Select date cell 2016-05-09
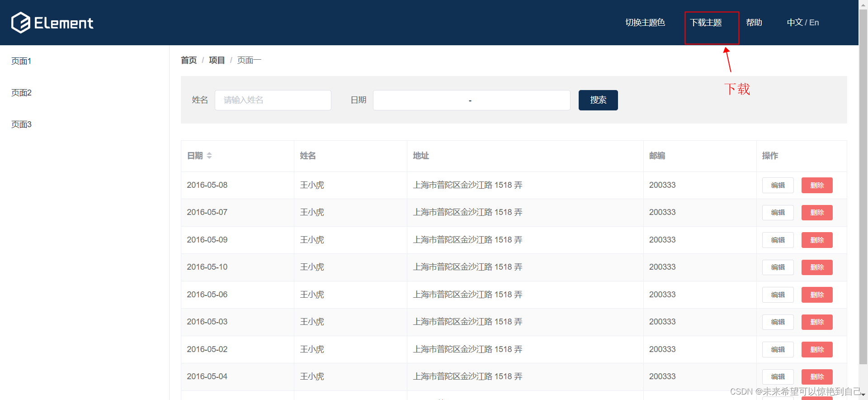The image size is (868, 400). pyautogui.click(x=207, y=240)
